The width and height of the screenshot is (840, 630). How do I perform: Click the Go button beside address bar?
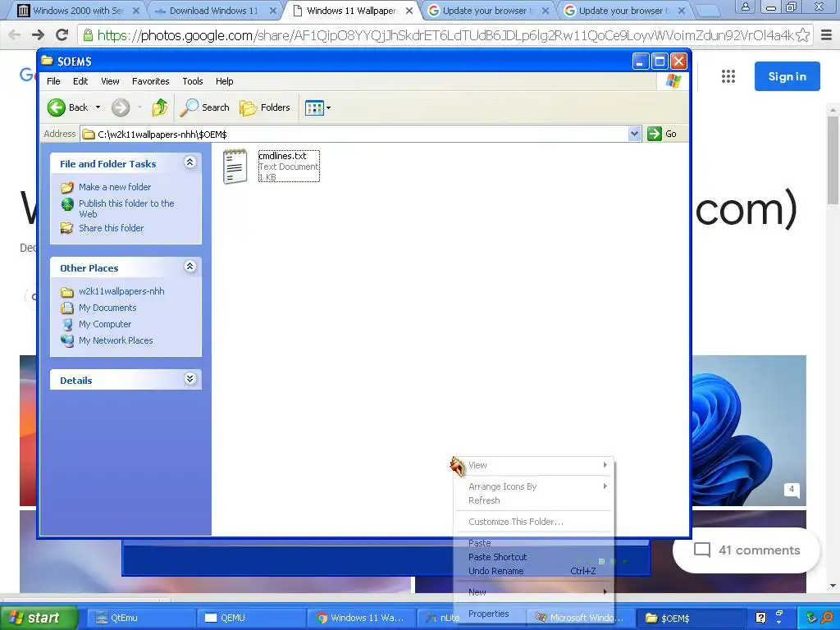[x=662, y=134]
